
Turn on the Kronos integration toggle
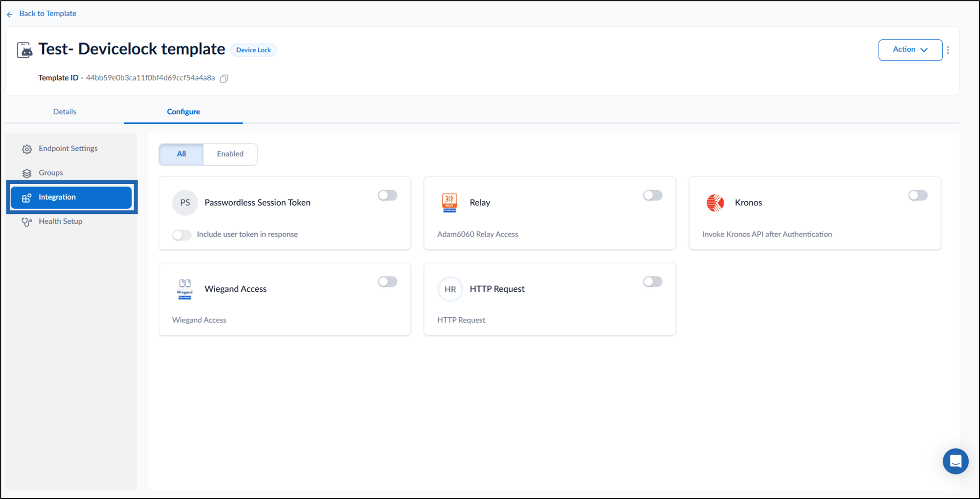point(917,195)
